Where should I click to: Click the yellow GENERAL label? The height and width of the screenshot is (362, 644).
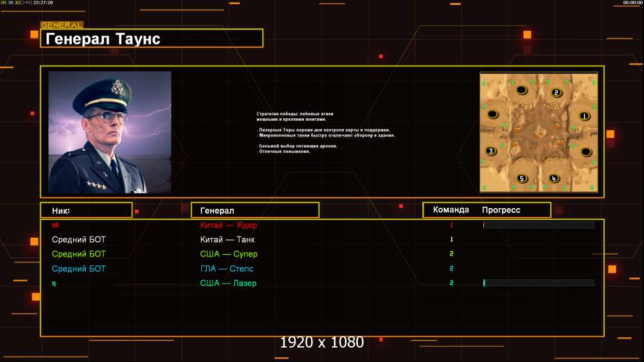click(62, 25)
